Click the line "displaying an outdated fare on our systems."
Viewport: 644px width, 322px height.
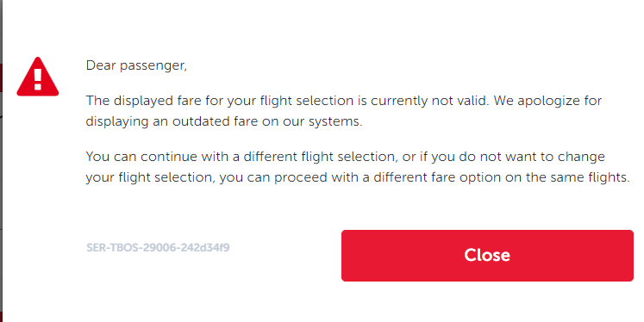[224, 122]
